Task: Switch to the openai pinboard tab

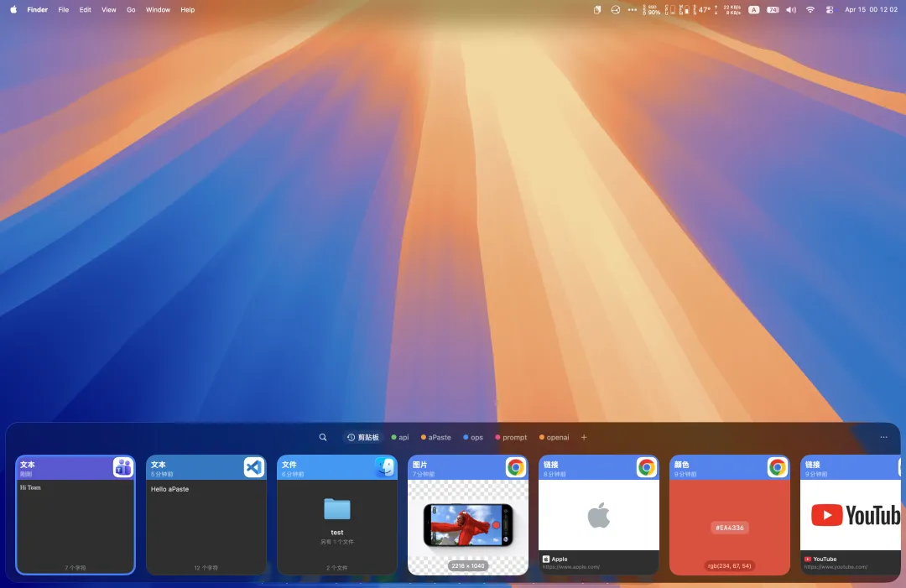Action: point(555,437)
